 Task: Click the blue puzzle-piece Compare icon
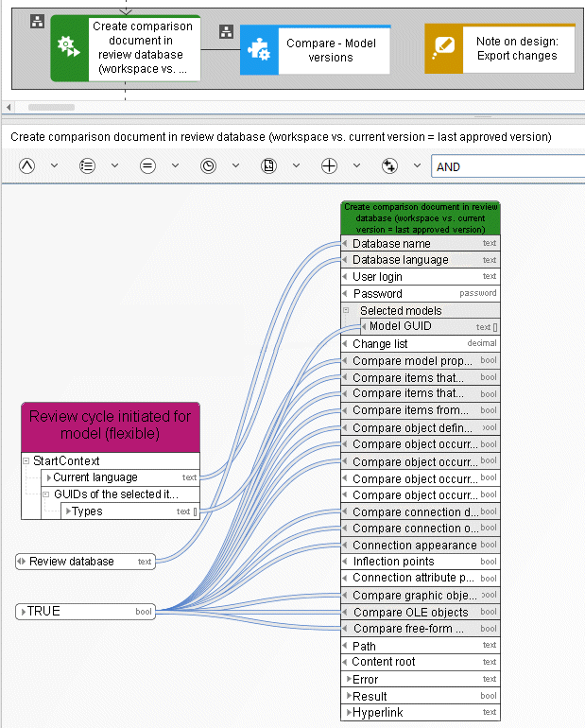(x=259, y=50)
